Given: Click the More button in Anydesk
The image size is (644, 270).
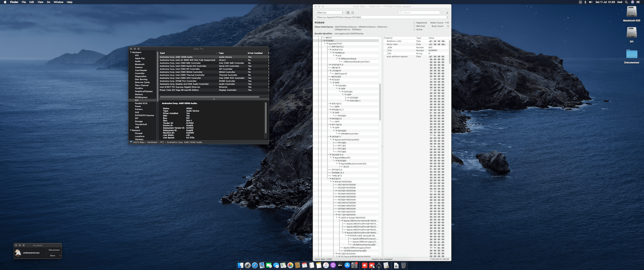Looking at the screenshot, I should (x=54, y=256).
